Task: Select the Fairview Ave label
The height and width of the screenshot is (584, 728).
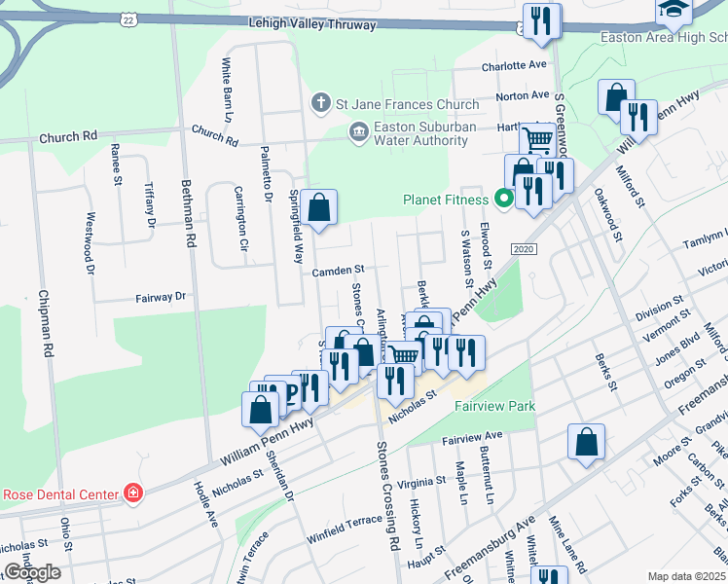Action: (472, 438)
